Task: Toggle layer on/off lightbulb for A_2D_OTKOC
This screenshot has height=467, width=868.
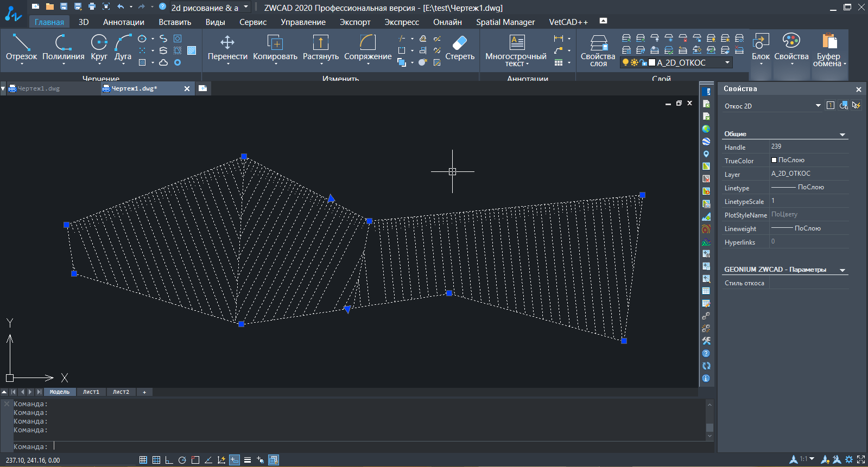Action: click(625, 62)
